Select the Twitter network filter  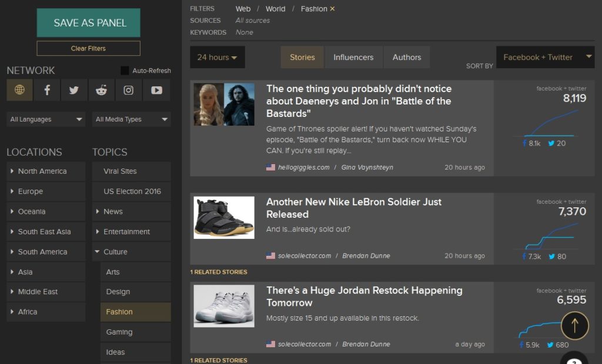(x=73, y=90)
